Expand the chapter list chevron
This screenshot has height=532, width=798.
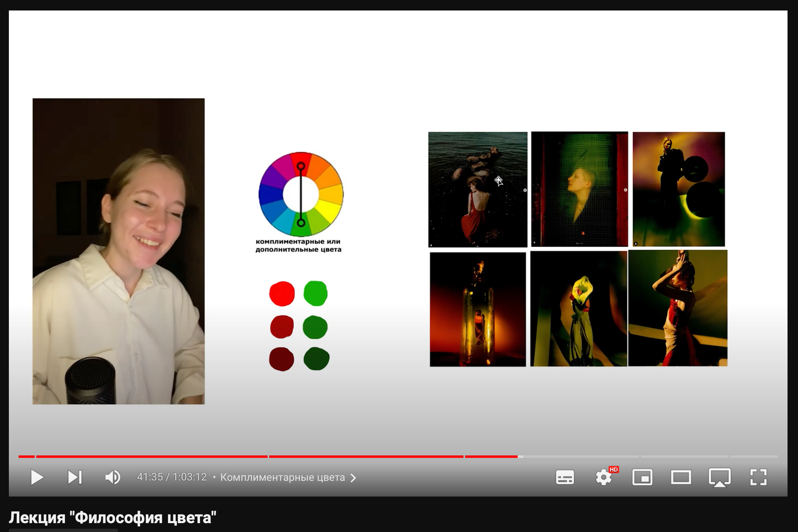pos(353,478)
